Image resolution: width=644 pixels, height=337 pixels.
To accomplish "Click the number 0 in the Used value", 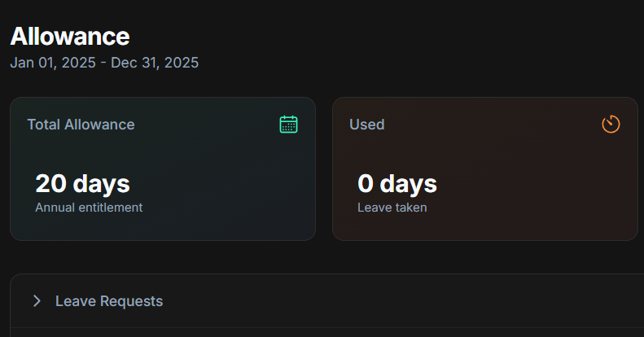I will tap(366, 184).
